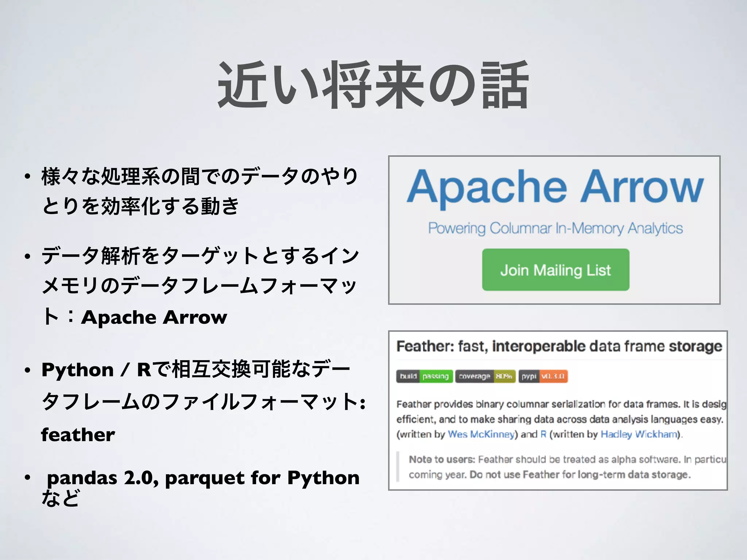Click the build passing badge

point(425,376)
